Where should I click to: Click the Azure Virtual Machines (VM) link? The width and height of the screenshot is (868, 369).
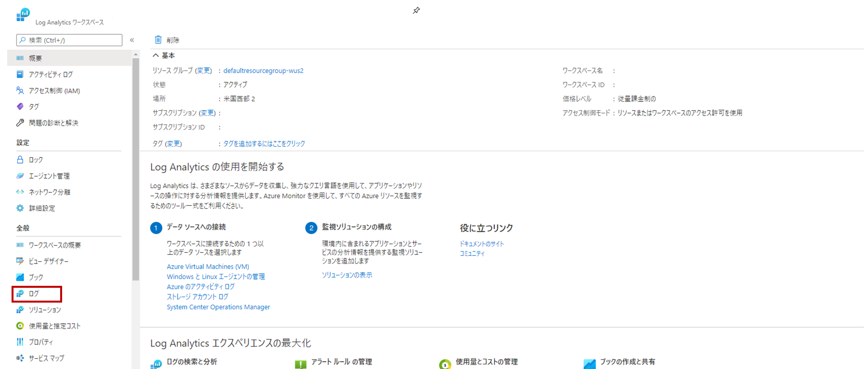208,266
